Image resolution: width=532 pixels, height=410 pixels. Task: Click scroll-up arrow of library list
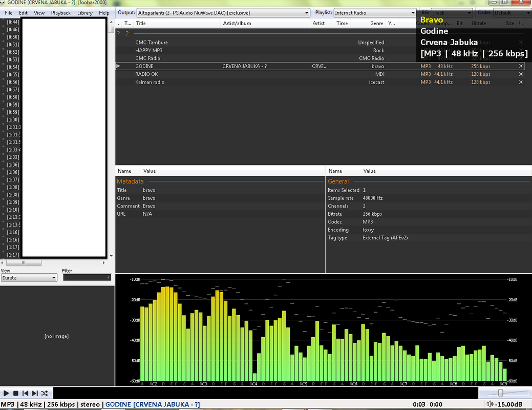pos(111,23)
